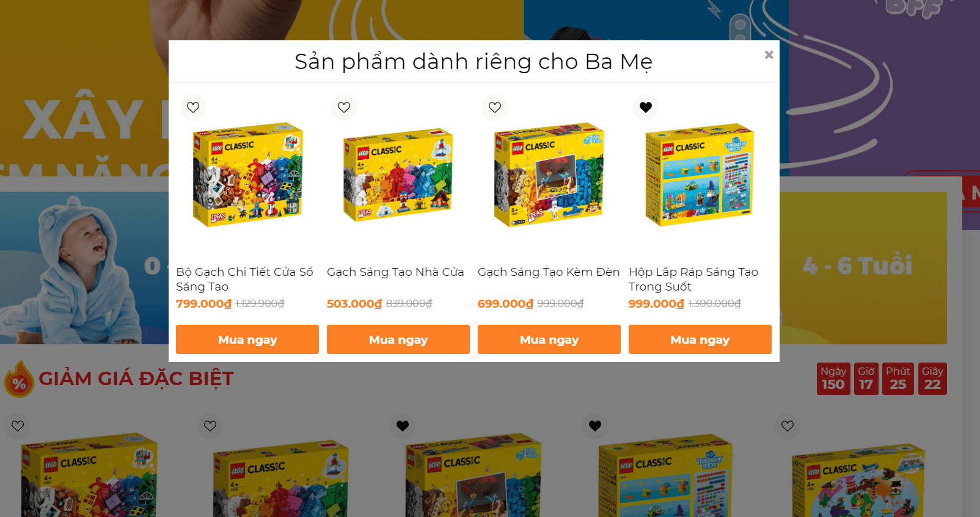Open Bộ Gạch Chi Tiết Cửa Sổ image

tap(247, 175)
